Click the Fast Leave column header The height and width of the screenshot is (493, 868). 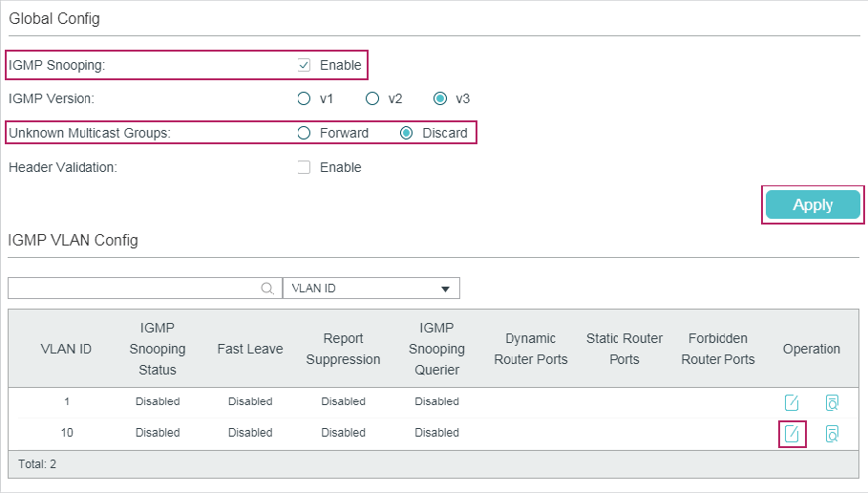click(250, 349)
